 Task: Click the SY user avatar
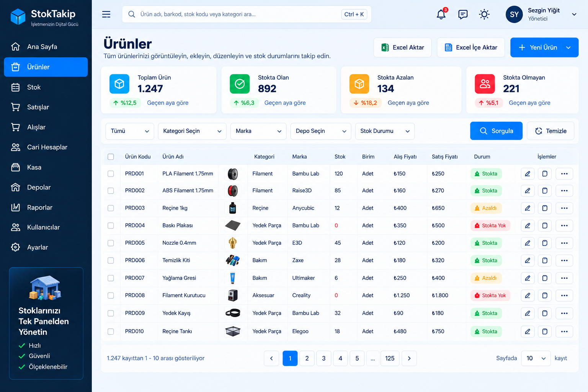point(514,15)
